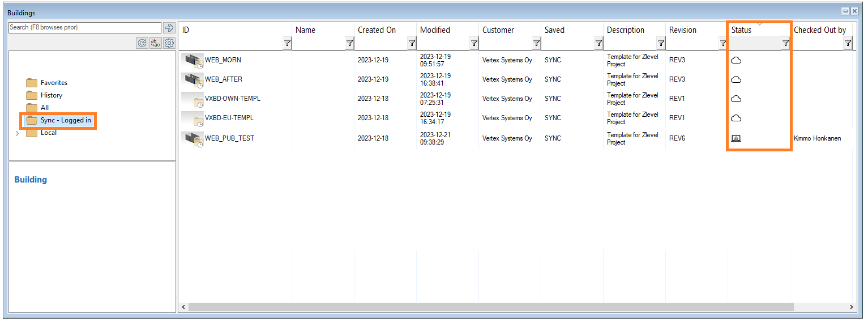Click the cloud status icon for VXBD-OWN-TEMPL
868x322 pixels.
coord(736,99)
